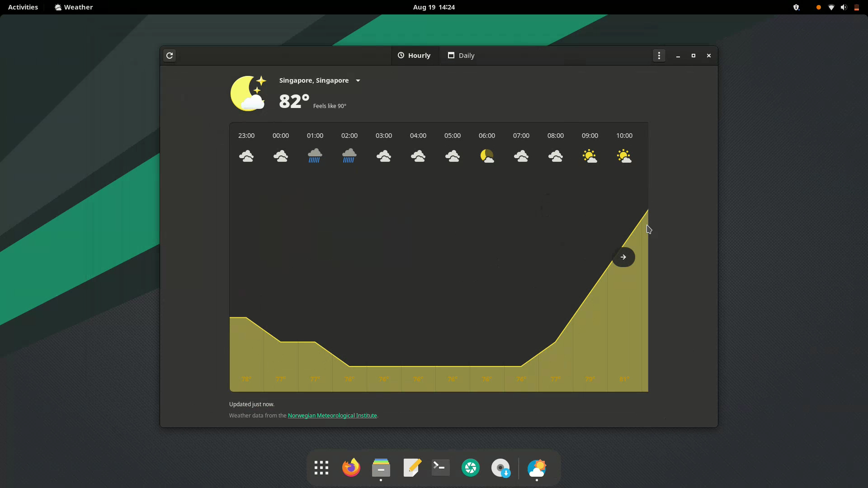
Task: Click the refresh weather icon
Action: coord(170,56)
